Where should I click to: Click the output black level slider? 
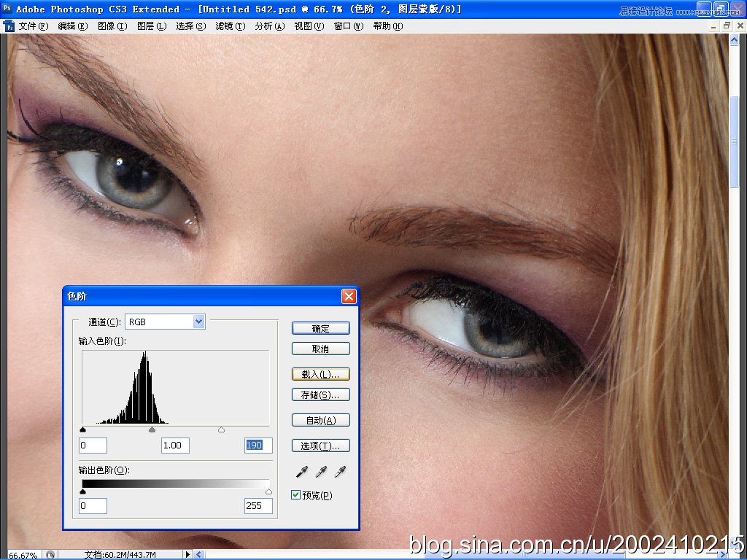tap(83, 491)
